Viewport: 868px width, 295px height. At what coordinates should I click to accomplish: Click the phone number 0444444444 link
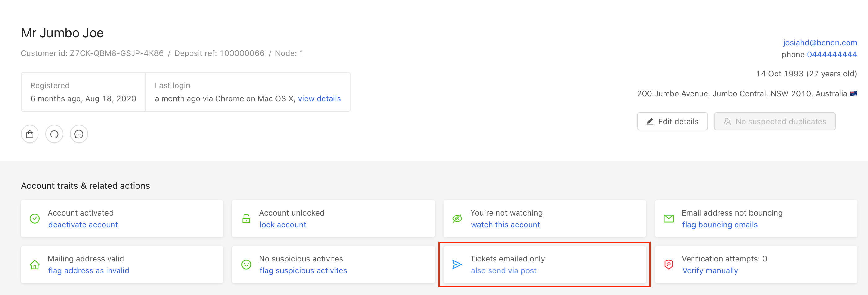832,54
